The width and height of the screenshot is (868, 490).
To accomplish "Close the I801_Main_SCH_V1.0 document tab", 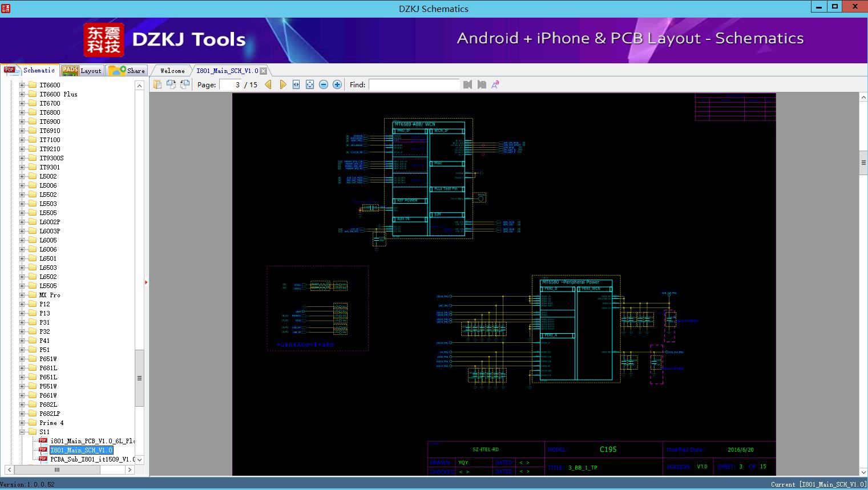I will point(264,71).
